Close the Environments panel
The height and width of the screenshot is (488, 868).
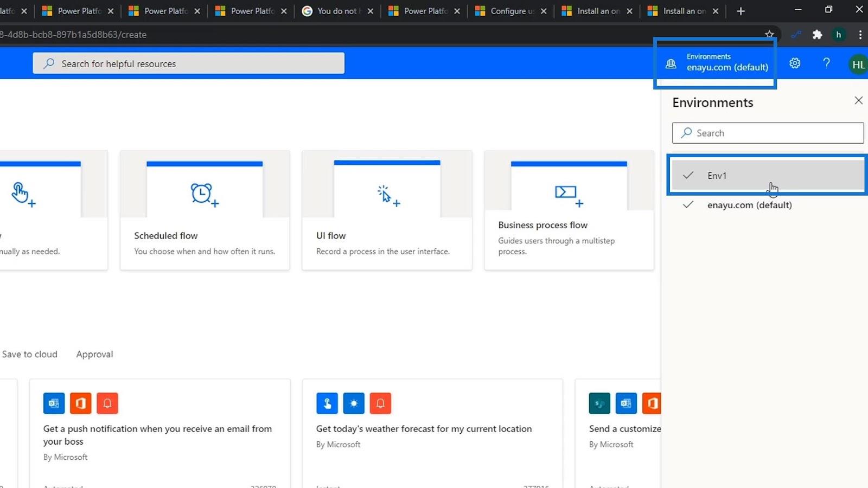[858, 100]
